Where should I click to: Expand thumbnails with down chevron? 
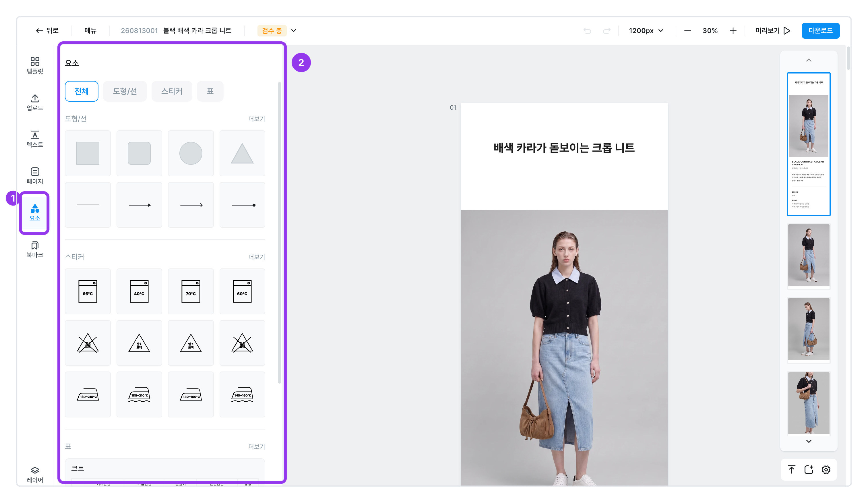(x=809, y=441)
